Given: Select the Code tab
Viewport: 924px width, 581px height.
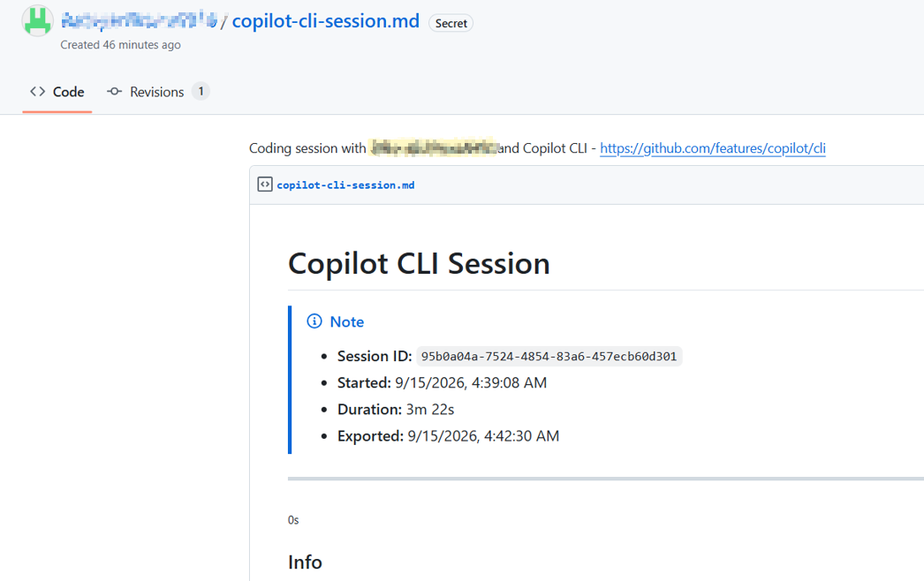Looking at the screenshot, I should [x=57, y=92].
